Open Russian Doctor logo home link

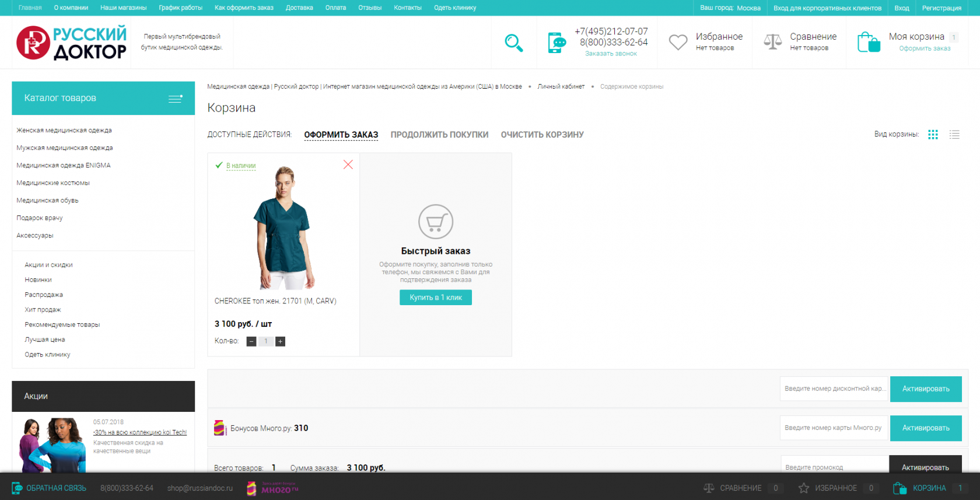[x=71, y=43]
